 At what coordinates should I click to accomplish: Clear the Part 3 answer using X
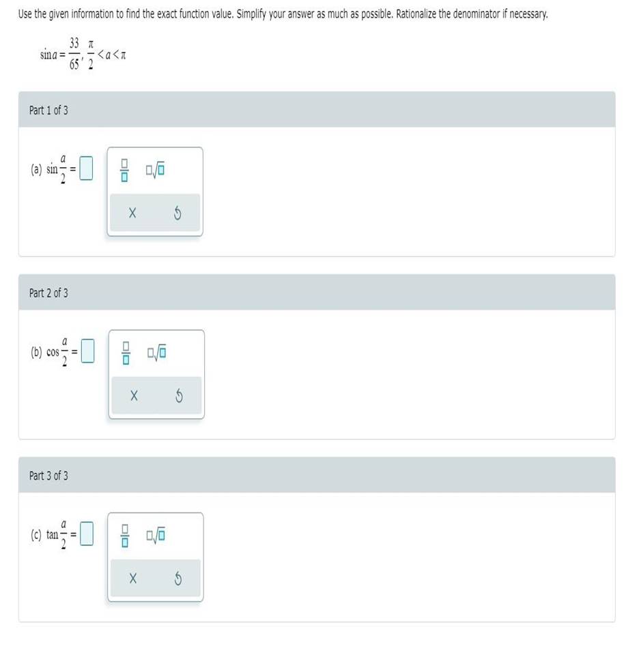click(x=132, y=577)
